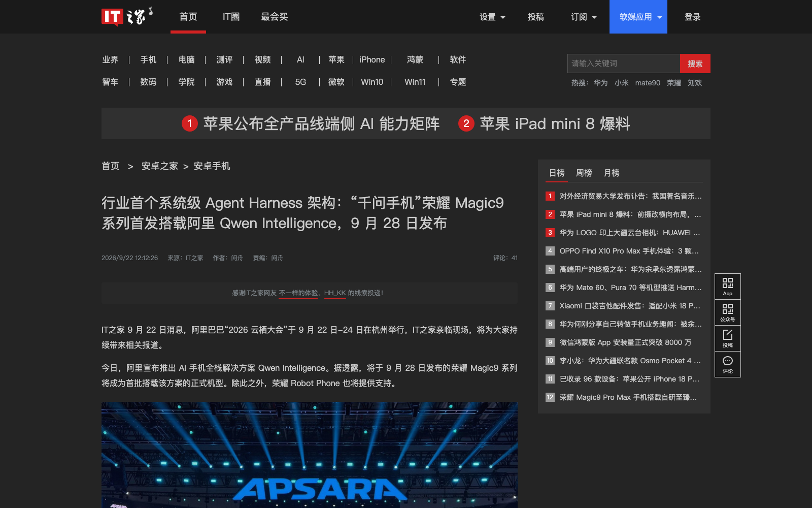Jump to comments via 评论 bubble icon
Viewport: 812px width, 508px height.
(728, 364)
